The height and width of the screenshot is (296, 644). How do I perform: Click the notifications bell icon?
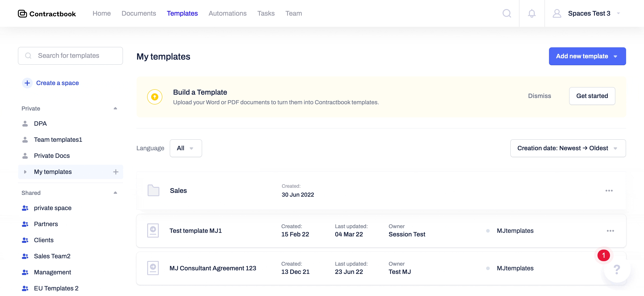[532, 13]
